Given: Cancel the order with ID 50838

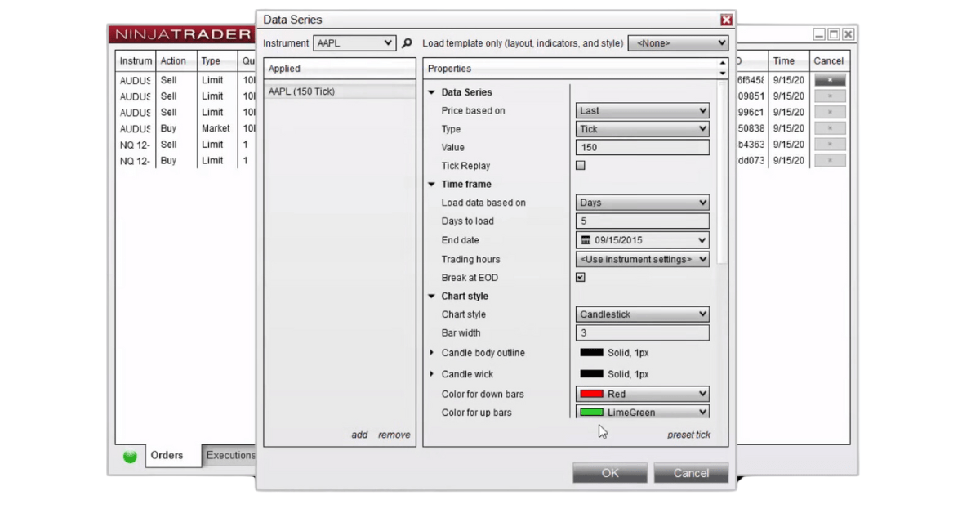Looking at the screenshot, I should (830, 128).
